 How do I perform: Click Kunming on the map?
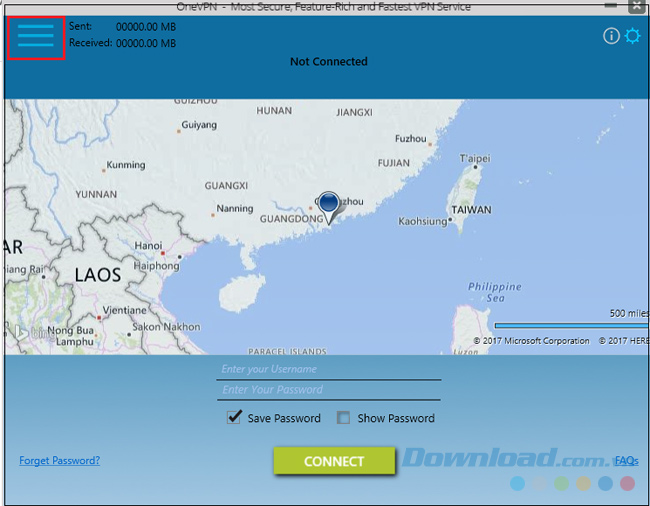point(126,165)
